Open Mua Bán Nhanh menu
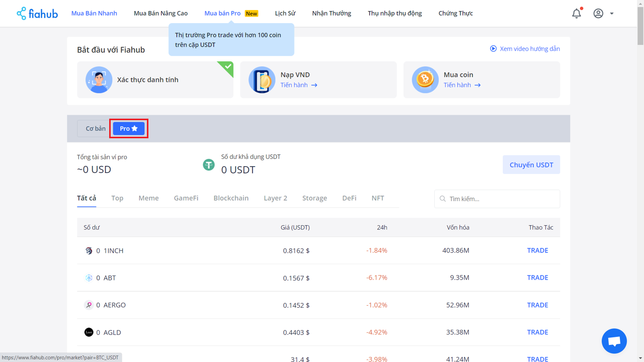Screen dimensions: 644x362 tap(94, 14)
